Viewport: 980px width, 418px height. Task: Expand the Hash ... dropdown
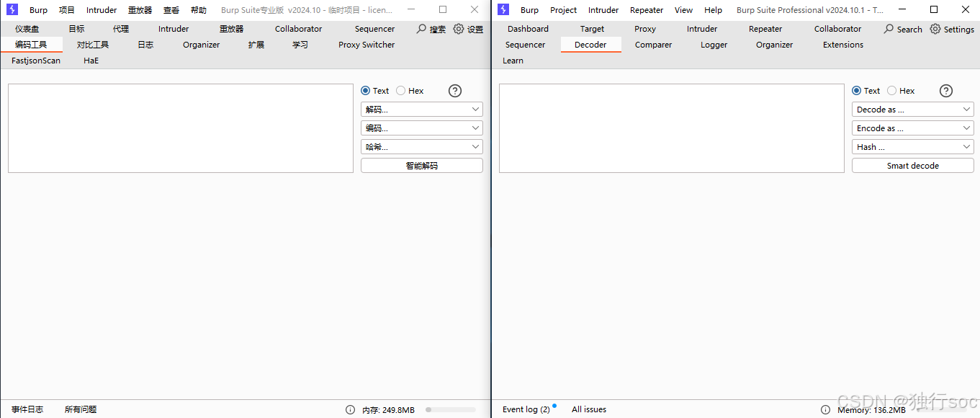pyautogui.click(x=913, y=147)
